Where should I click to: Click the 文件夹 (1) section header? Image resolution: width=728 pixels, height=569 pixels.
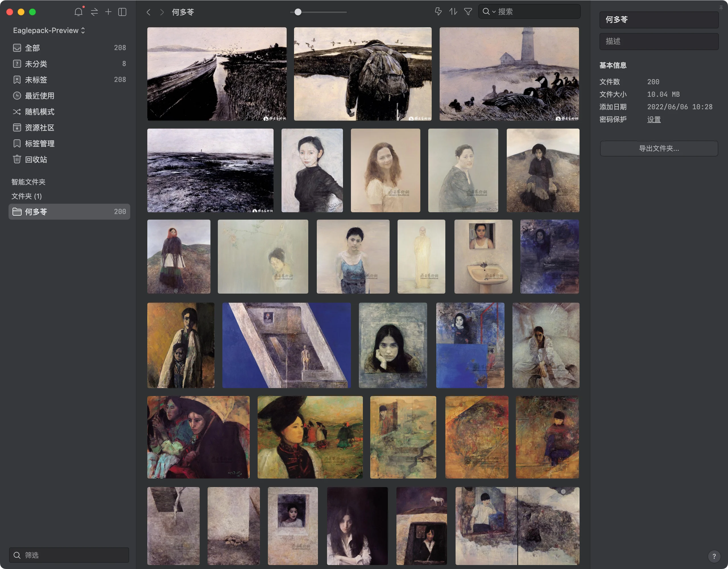[x=27, y=196]
